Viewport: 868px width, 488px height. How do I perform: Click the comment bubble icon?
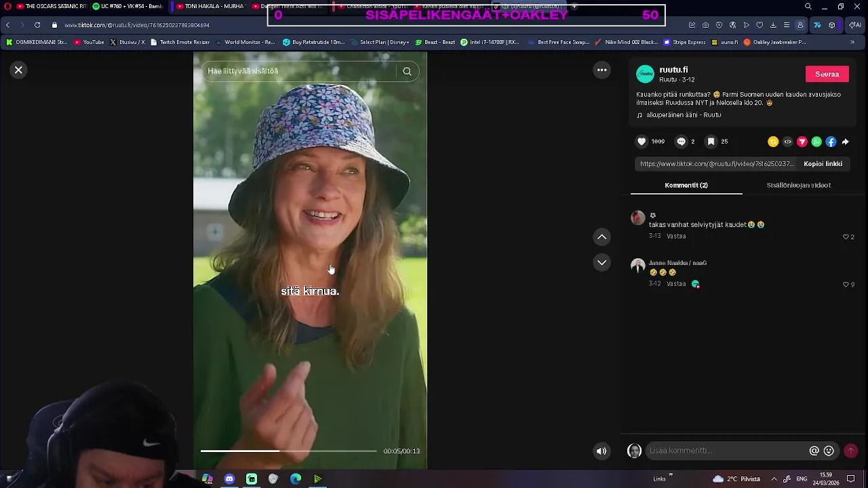coord(681,142)
